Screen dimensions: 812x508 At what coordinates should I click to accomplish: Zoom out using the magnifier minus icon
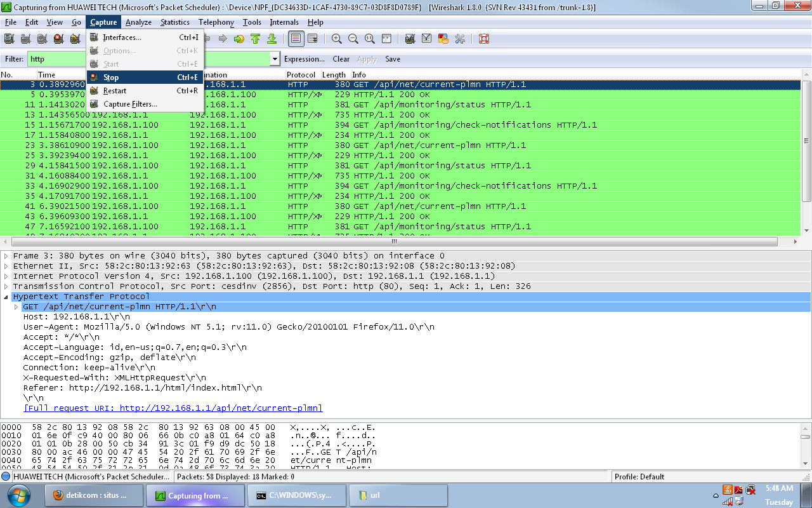353,39
